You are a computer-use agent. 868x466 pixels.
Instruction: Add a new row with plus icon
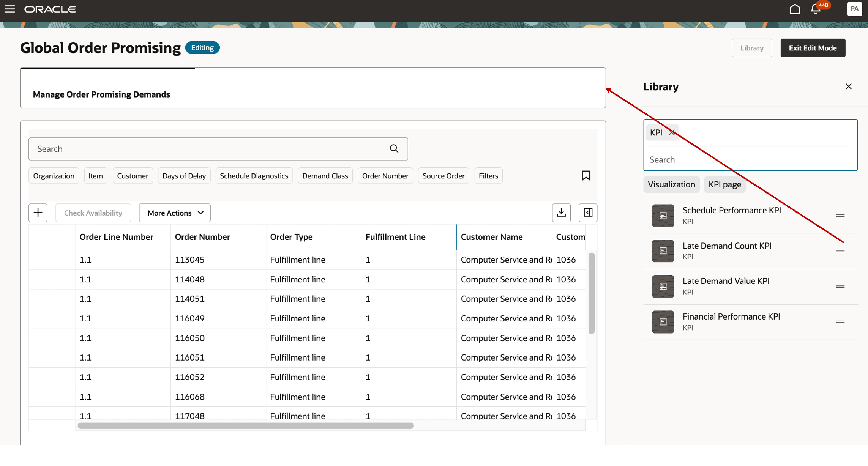[x=38, y=213]
